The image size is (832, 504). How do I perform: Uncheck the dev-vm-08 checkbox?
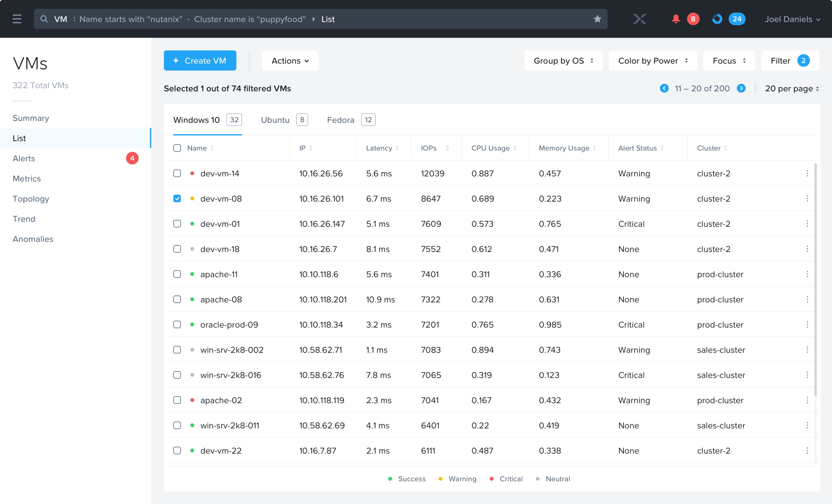click(177, 198)
